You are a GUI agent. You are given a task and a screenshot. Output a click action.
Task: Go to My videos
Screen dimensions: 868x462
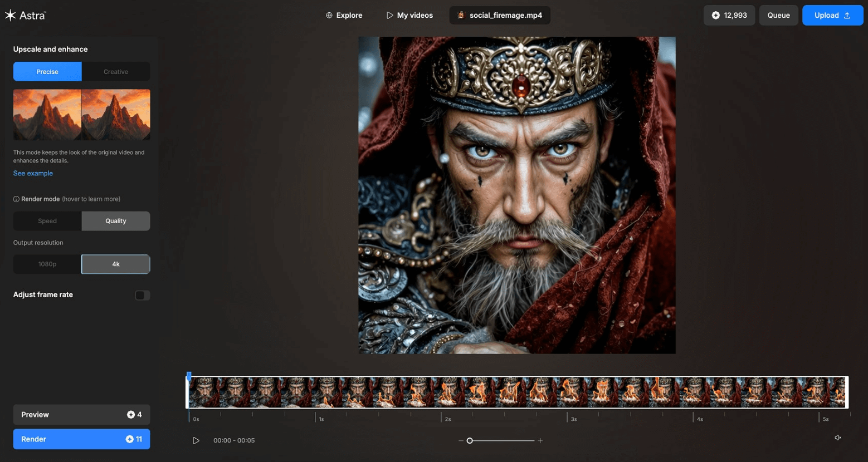(409, 15)
